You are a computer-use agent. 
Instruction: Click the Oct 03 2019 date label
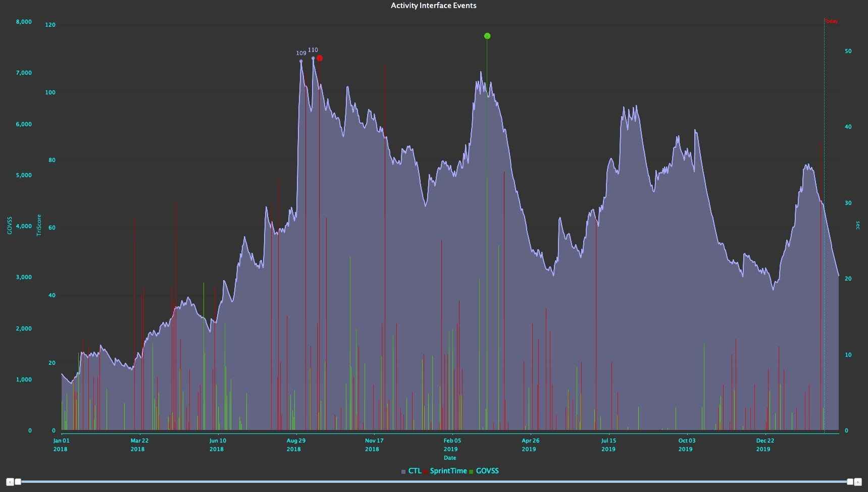pyautogui.click(x=686, y=445)
